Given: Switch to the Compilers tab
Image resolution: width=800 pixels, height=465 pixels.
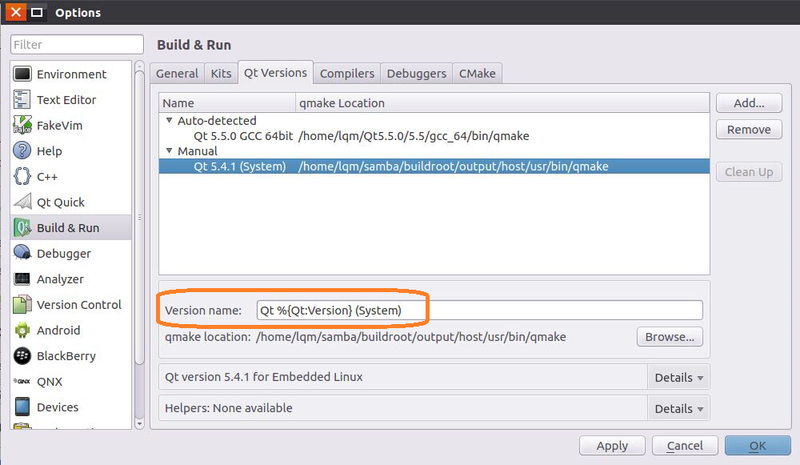Looking at the screenshot, I should click(348, 73).
